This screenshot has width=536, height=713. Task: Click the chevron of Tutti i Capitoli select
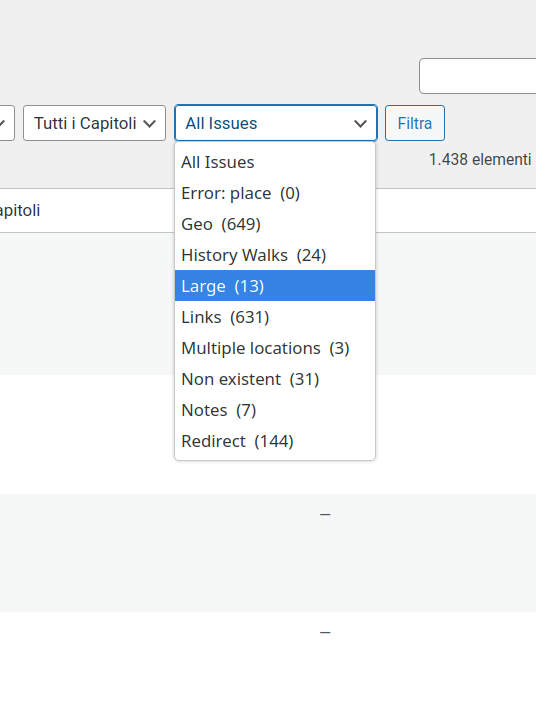149,124
